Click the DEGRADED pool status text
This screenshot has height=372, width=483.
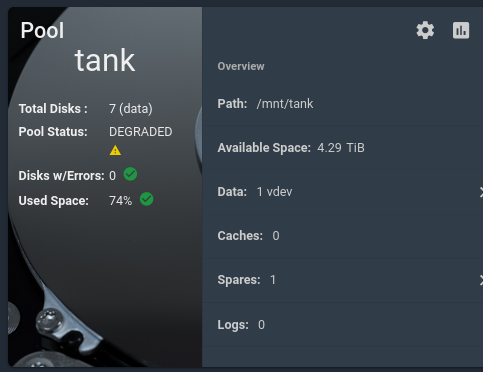click(141, 132)
